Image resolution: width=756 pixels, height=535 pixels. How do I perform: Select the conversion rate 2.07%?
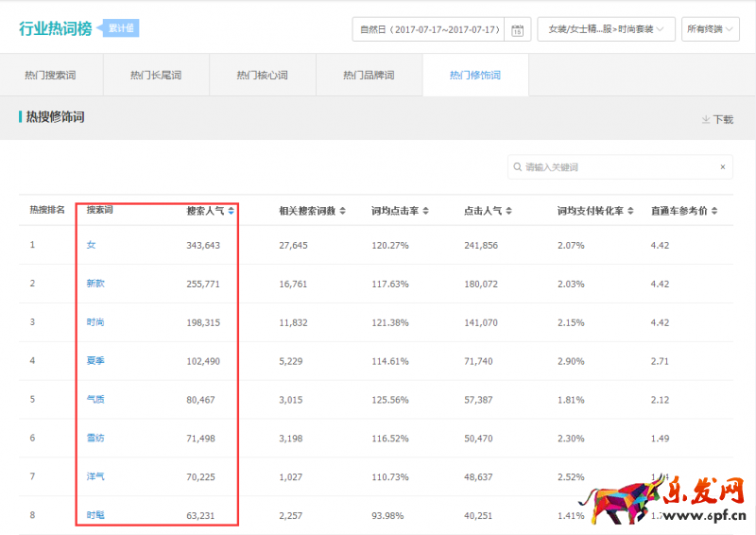pyautogui.click(x=571, y=246)
